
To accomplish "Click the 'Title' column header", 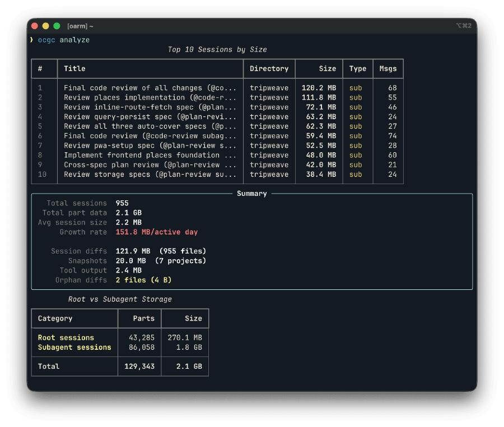I will [x=74, y=69].
